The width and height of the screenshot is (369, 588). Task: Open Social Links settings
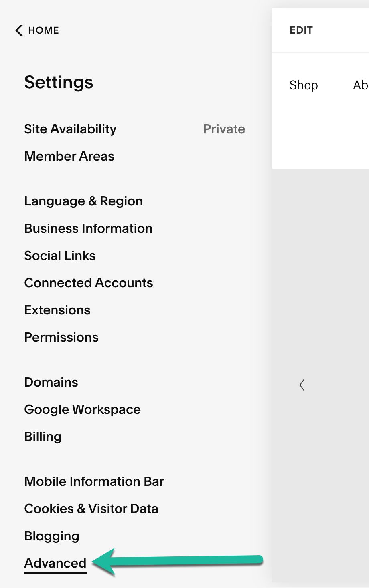[60, 256]
